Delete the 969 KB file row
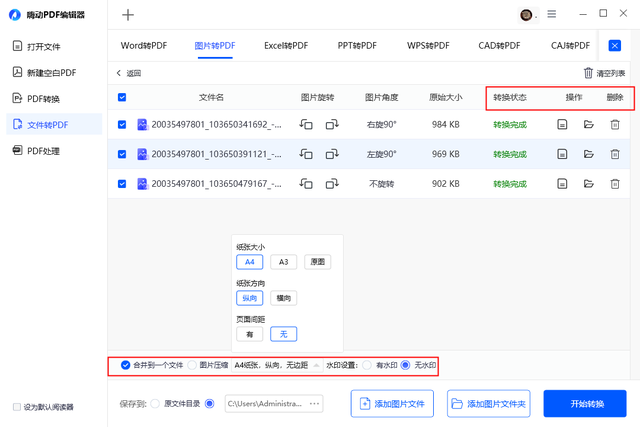The width and height of the screenshot is (640, 427). click(615, 154)
